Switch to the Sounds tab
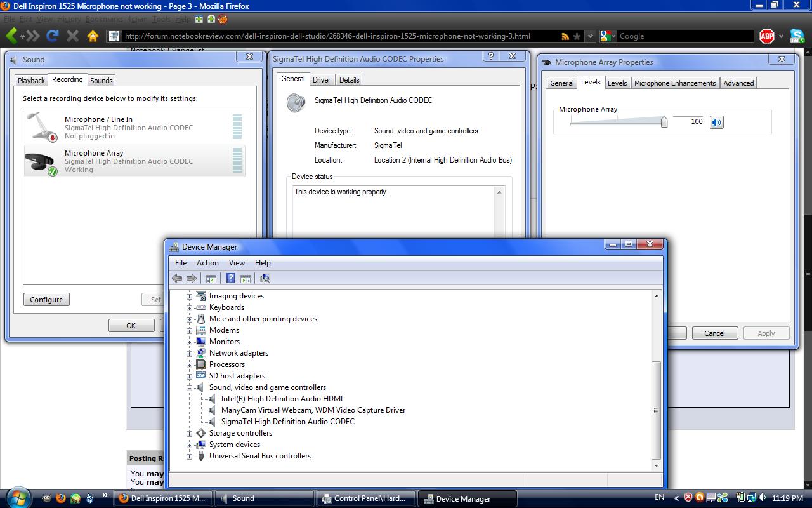Viewport: 812px width, 508px height. [x=101, y=81]
